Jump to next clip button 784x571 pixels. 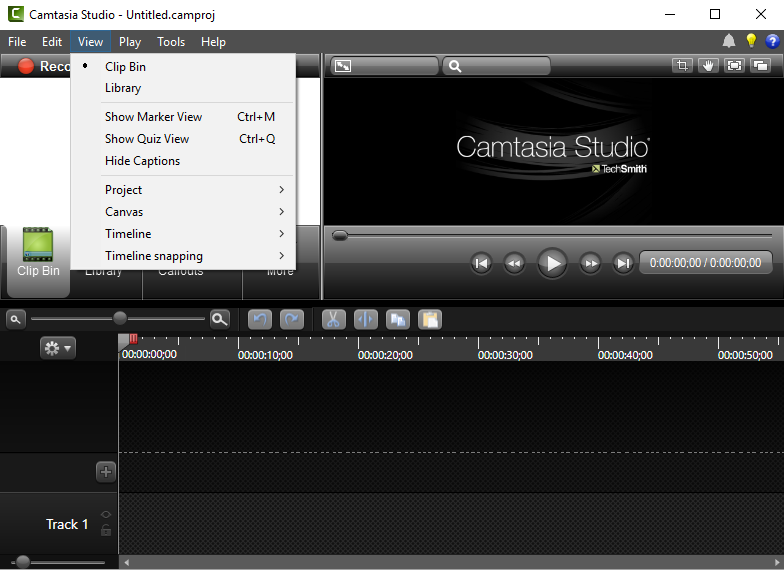point(623,263)
